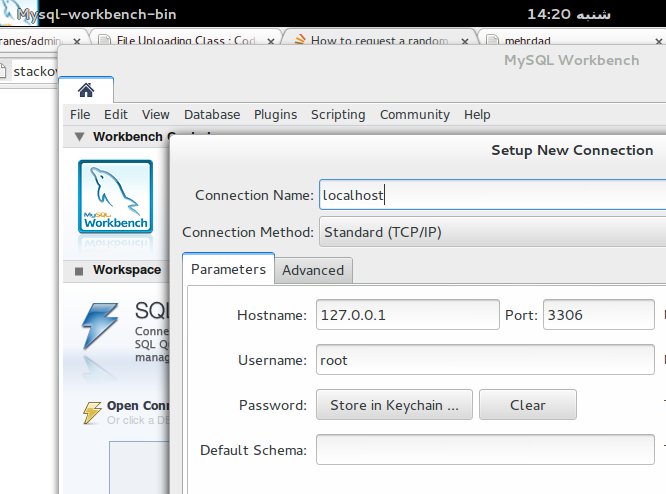Collapse the Workbench Central section triangle

tap(79, 137)
